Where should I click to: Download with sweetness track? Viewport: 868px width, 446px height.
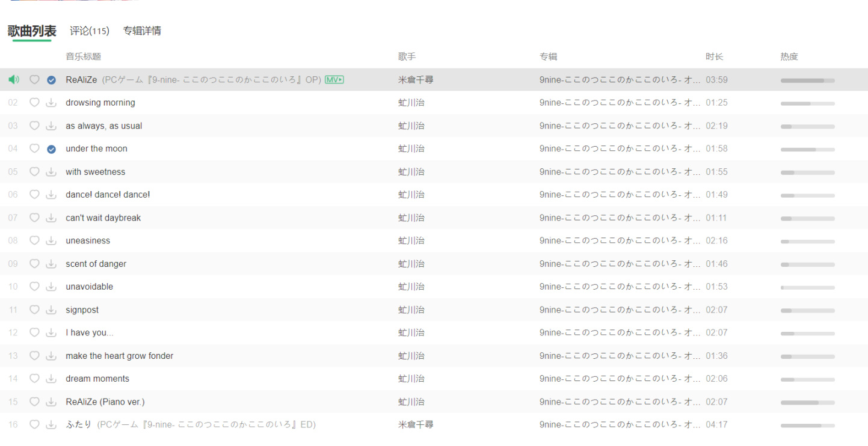point(51,172)
